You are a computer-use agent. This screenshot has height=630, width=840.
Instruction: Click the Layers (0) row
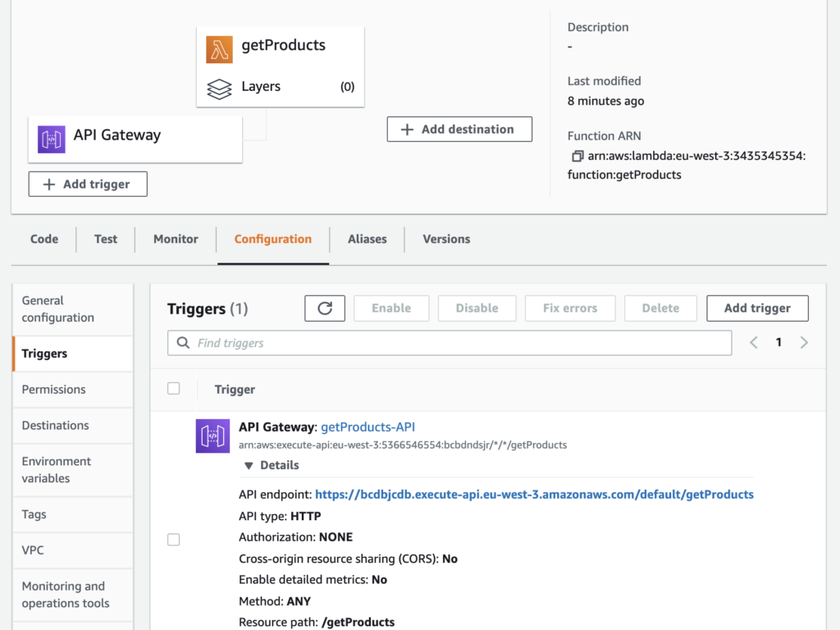coord(281,87)
